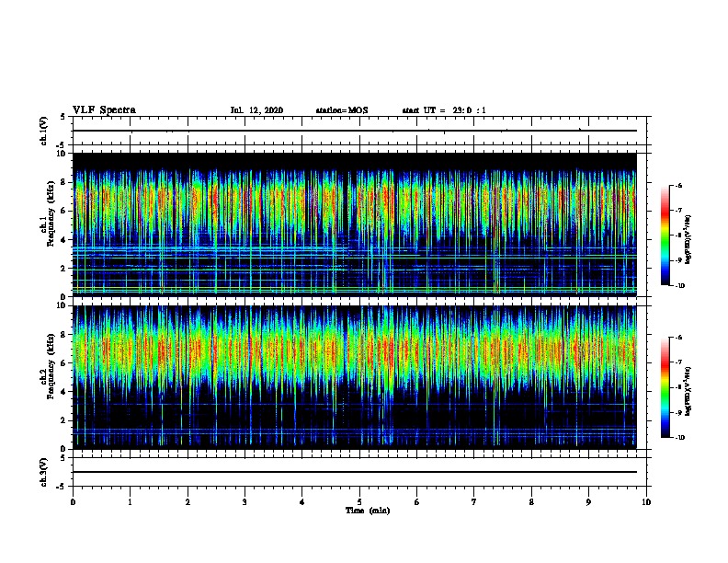This screenshot has height=563, width=728.
Task: Click inside the ch.2 spectrogram panel
Action: click(354, 377)
